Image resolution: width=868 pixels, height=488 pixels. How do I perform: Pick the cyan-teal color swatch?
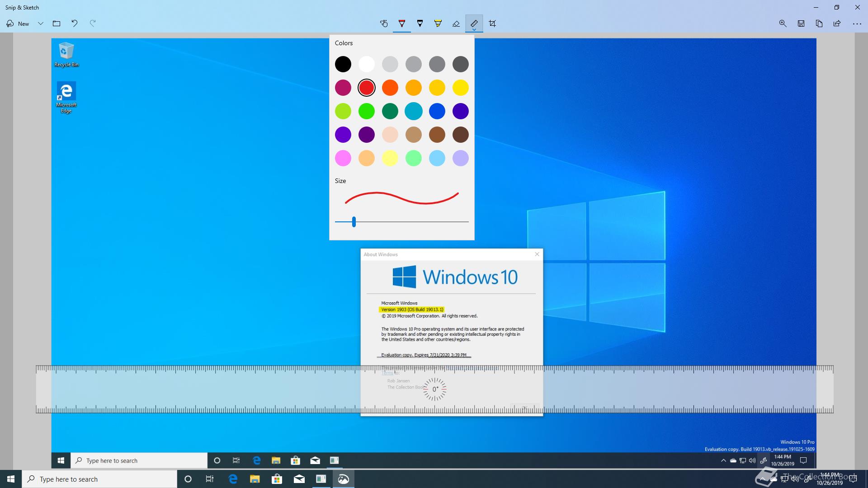pos(414,111)
